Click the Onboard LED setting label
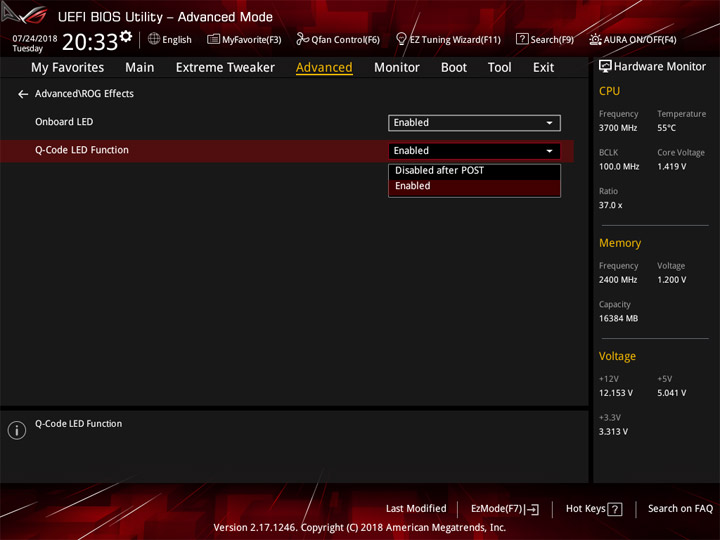The height and width of the screenshot is (540, 720). (x=64, y=122)
